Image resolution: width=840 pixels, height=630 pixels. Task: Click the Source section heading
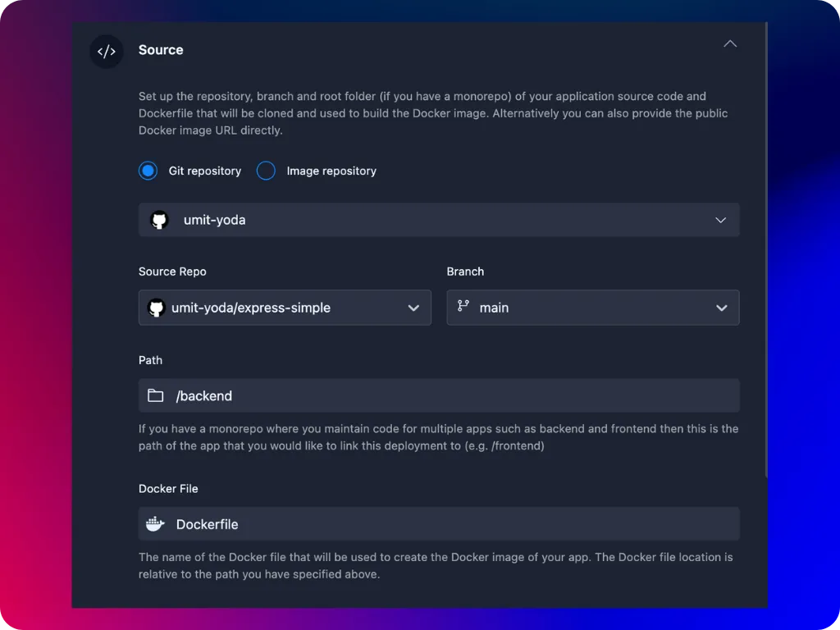pos(161,50)
